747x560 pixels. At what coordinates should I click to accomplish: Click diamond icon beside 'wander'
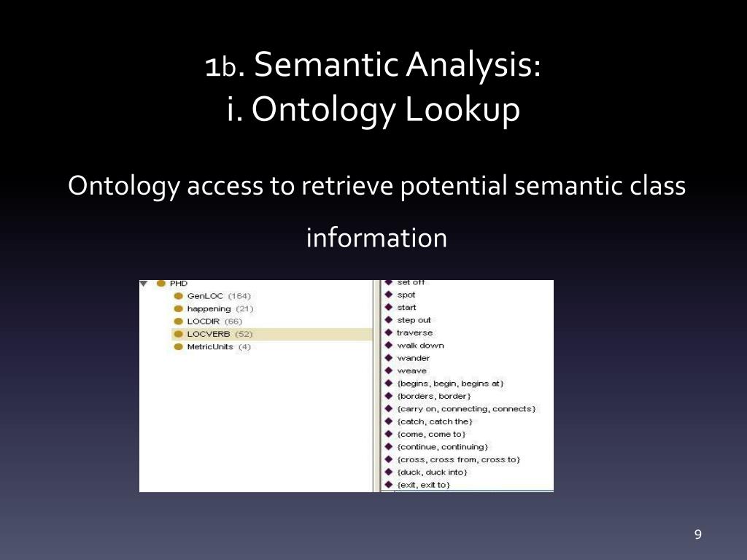click(389, 358)
